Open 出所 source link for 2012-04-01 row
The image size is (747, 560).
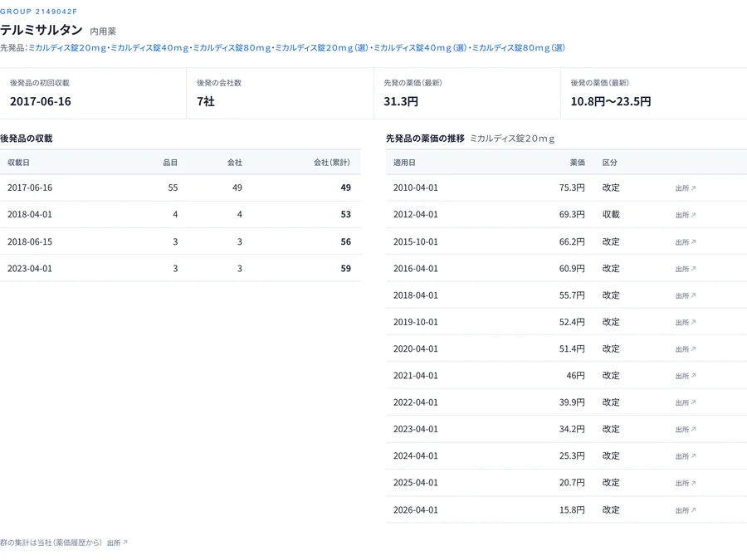coord(686,215)
